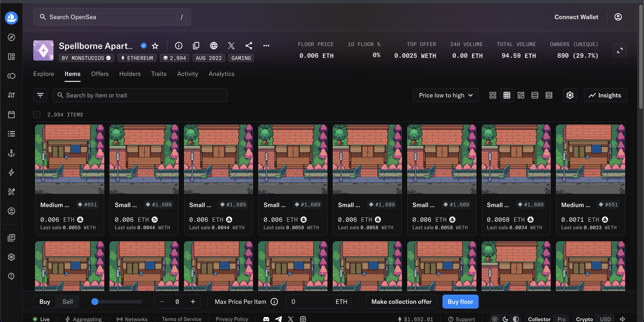Select USD currency toggle
Viewport: 644px width, 322px height.
pyautogui.click(x=605, y=319)
